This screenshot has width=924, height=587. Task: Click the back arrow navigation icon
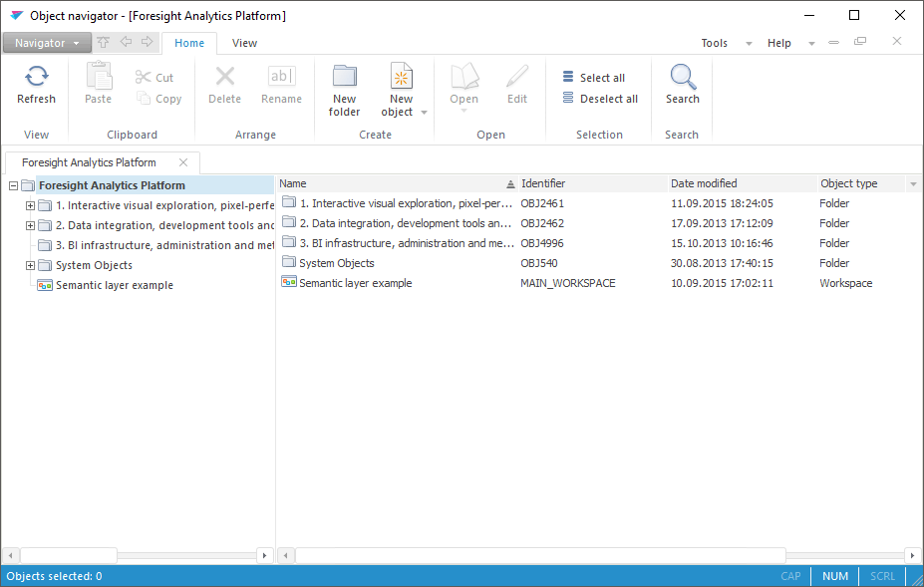(126, 42)
